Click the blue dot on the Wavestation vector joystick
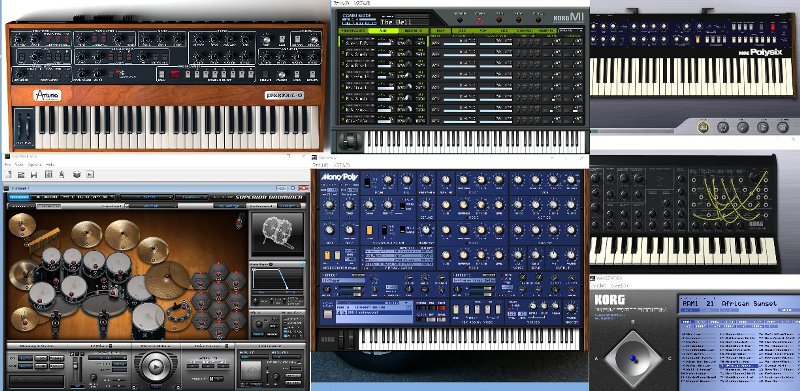The width and height of the screenshot is (800, 391). (633, 358)
